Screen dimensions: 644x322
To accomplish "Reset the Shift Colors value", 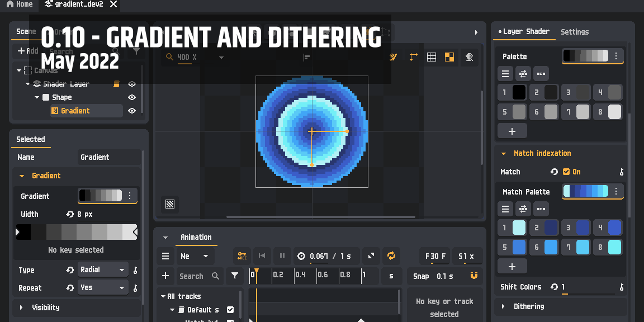I will [554, 287].
